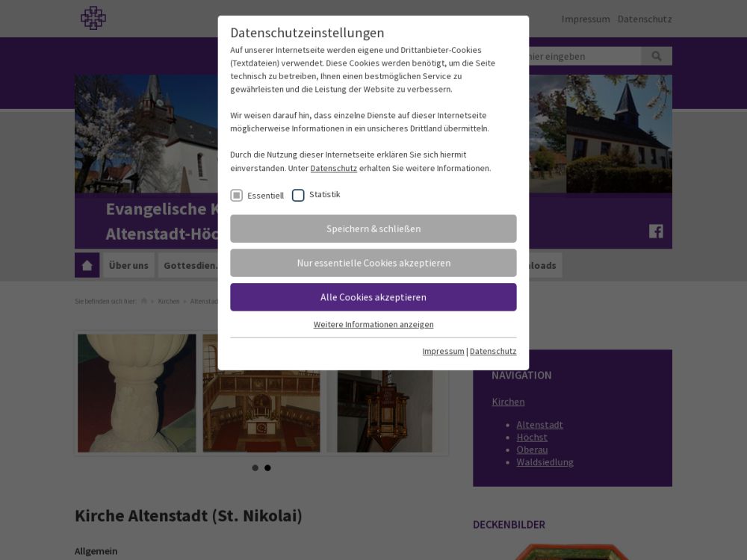Enable the Statistik cookie checkbox
Screen dimensions: 747x560
[298, 196]
